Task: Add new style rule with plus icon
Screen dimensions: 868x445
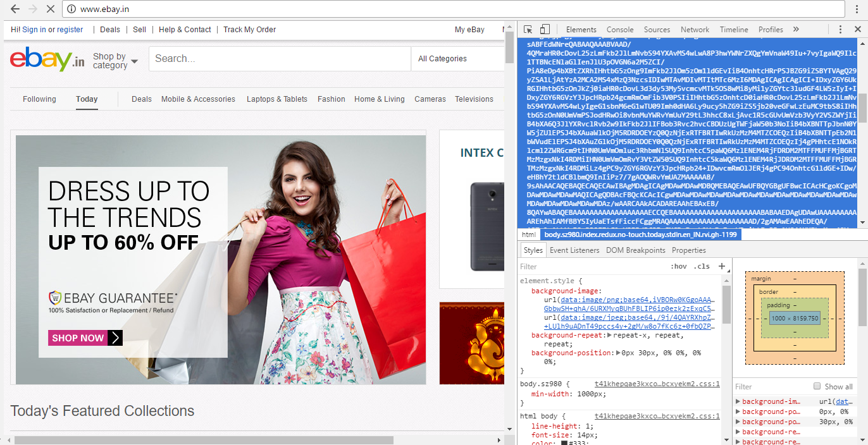Action: click(721, 266)
